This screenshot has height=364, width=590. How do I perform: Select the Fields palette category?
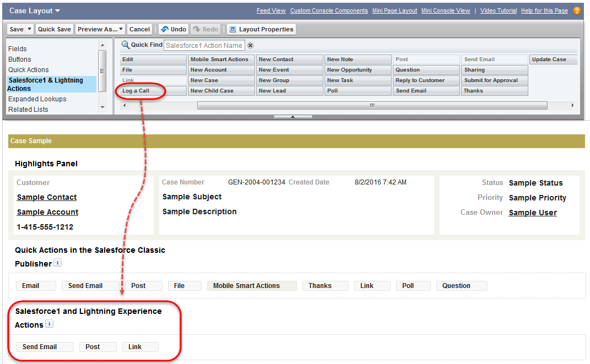point(17,49)
